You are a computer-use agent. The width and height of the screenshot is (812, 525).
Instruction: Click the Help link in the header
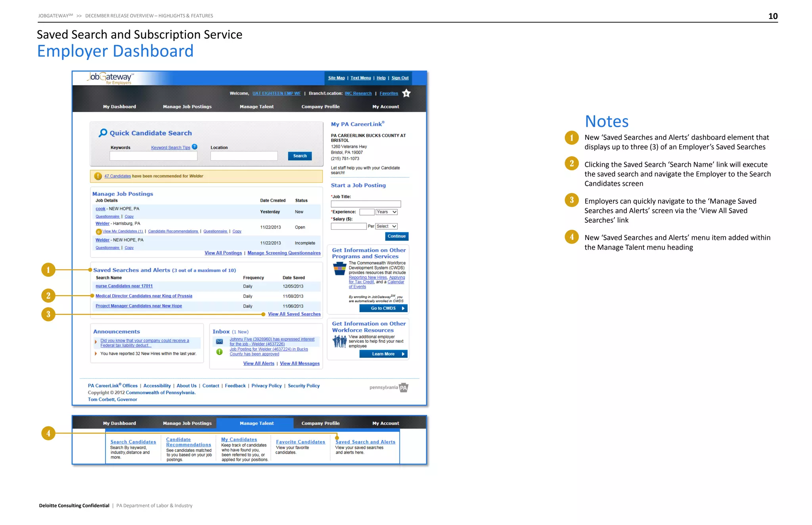click(381, 78)
